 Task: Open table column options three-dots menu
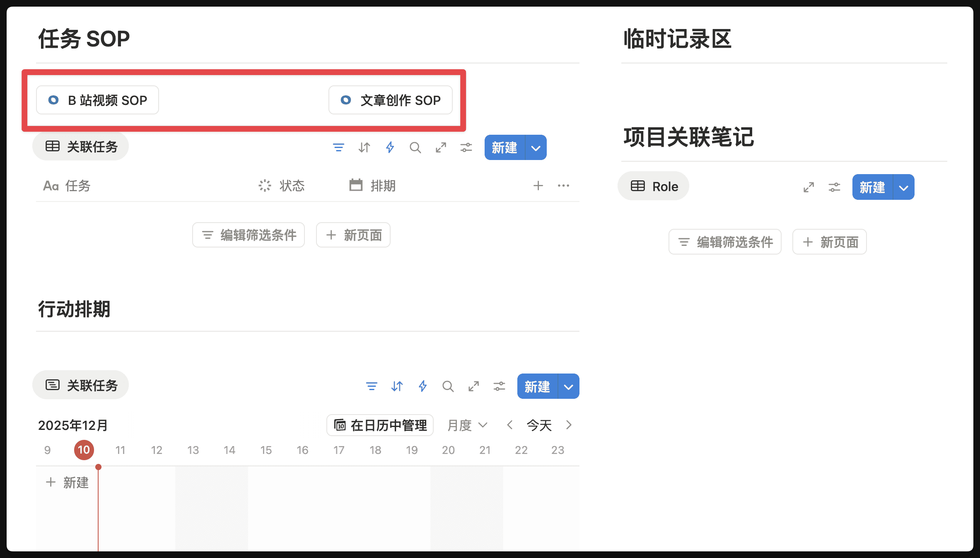(x=563, y=186)
